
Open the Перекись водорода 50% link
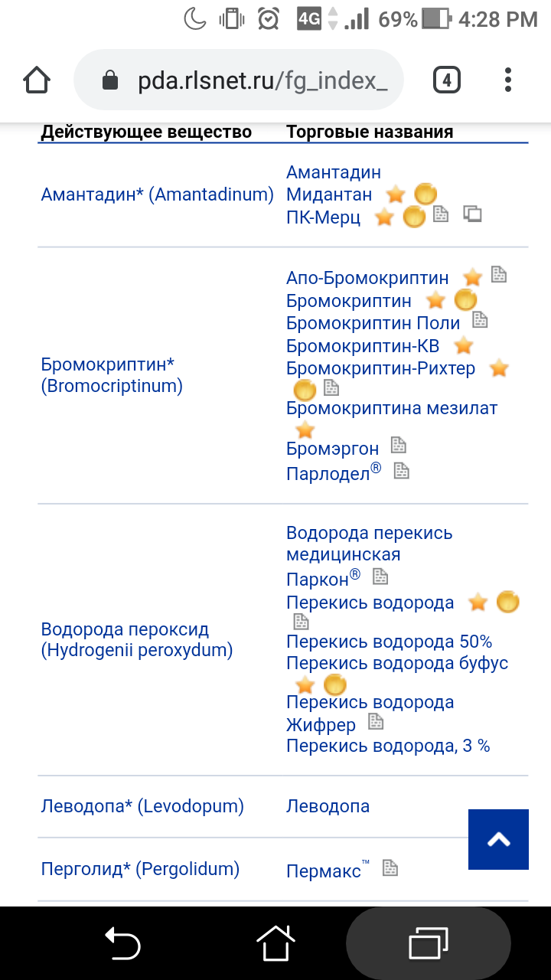(x=390, y=642)
